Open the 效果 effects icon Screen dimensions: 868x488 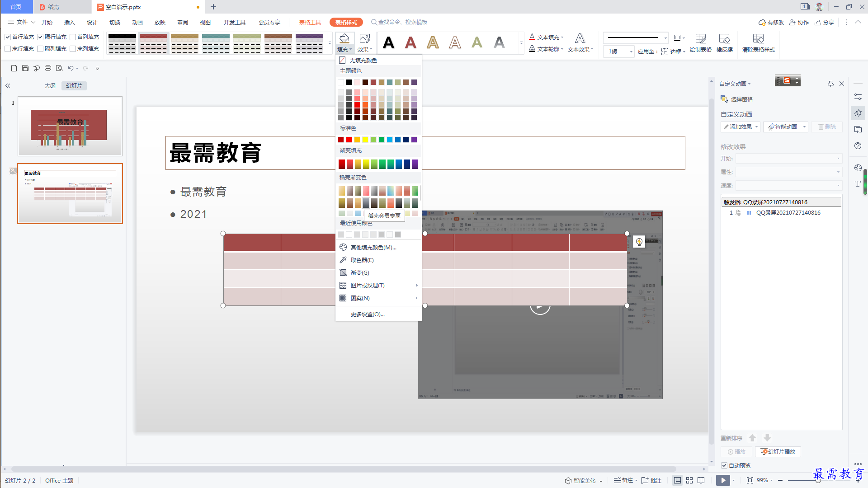(364, 39)
